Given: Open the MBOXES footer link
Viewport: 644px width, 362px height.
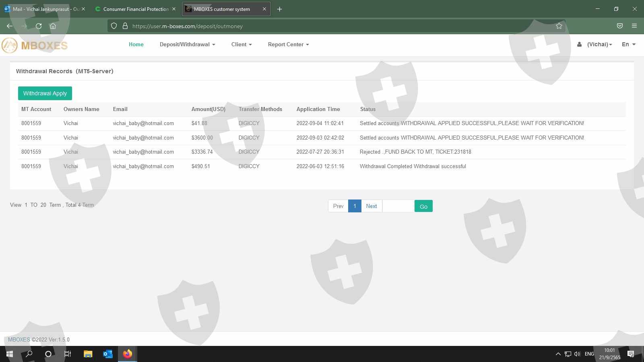Looking at the screenshot, I should pyautogui.click(x=19, y=339).
